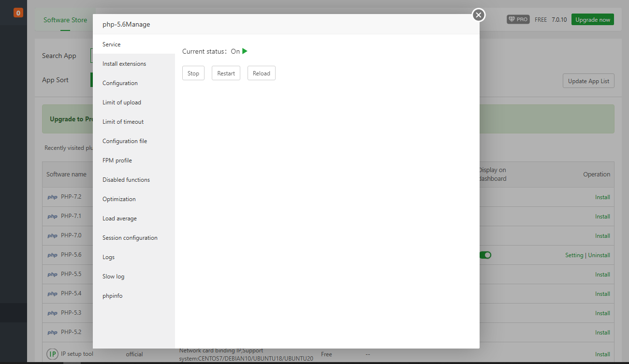Select Limit of upload section
This screenshot has height=364, width=629.
(134, 102)
